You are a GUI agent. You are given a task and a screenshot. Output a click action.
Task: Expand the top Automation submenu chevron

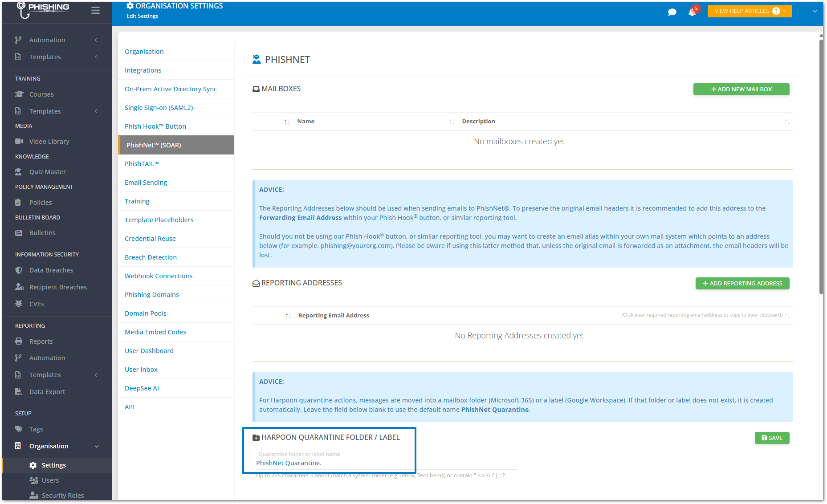(x=96, y=40)
